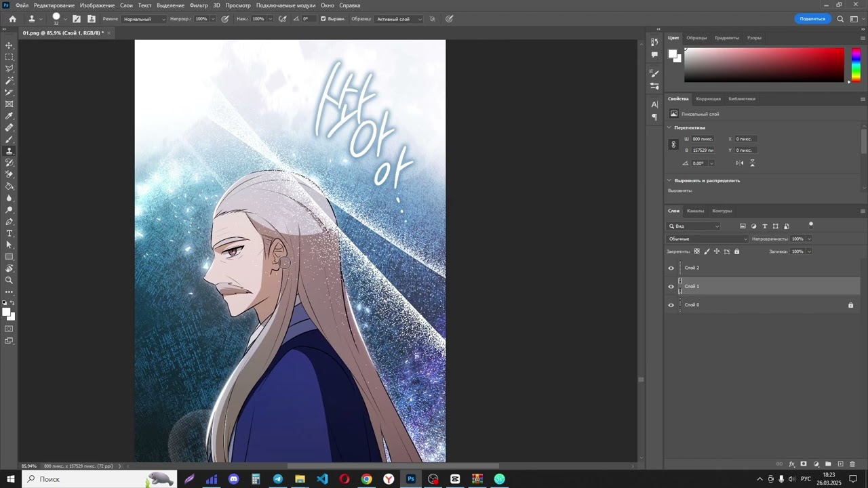
Task: Select the Blur tool
Action: click(9, 198)
